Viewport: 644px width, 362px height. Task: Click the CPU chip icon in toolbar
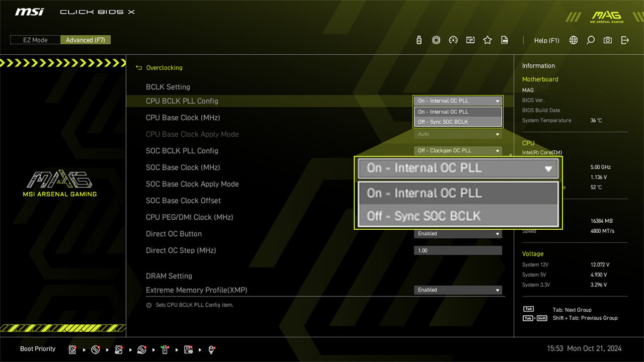(436, 40)
